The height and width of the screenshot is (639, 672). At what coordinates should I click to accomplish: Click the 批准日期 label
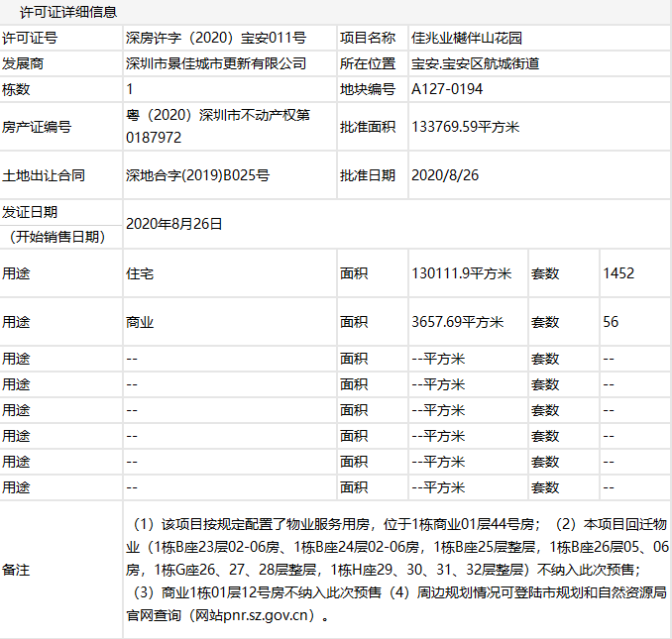pyautogui.click(x=368, y=175)
